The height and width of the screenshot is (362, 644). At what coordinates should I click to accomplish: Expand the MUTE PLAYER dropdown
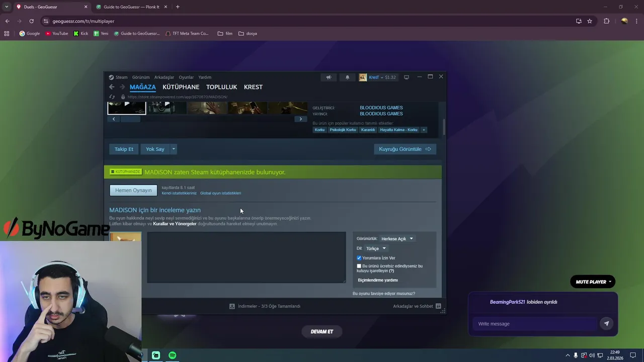click(593, 282)
